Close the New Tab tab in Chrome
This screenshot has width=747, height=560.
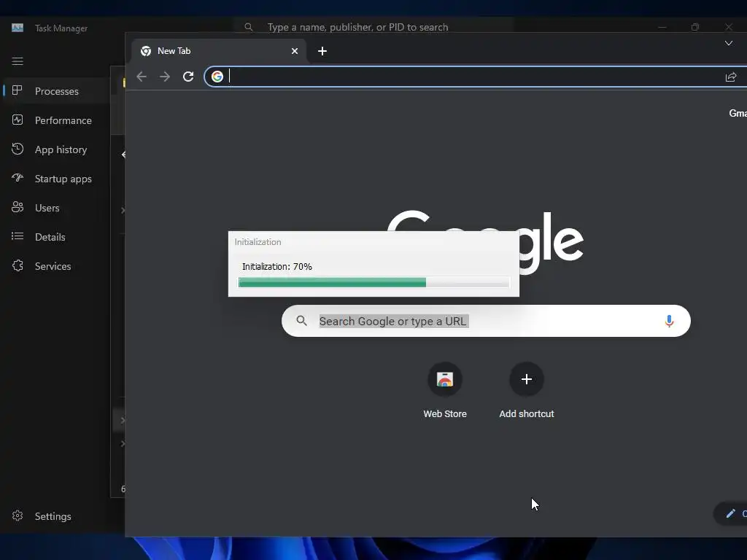click(x=295, y=51)
